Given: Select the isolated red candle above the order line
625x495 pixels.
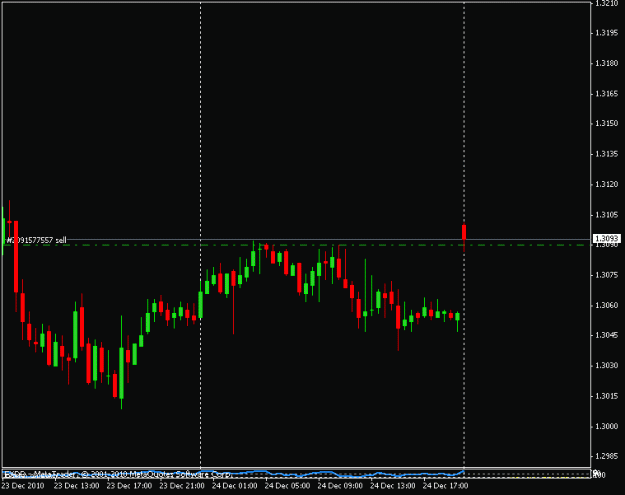Looking at the screenshot, I should point(464,232).
